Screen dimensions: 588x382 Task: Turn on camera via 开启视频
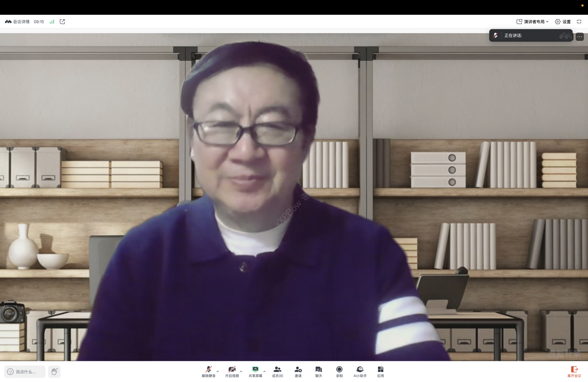coord(232,372)
